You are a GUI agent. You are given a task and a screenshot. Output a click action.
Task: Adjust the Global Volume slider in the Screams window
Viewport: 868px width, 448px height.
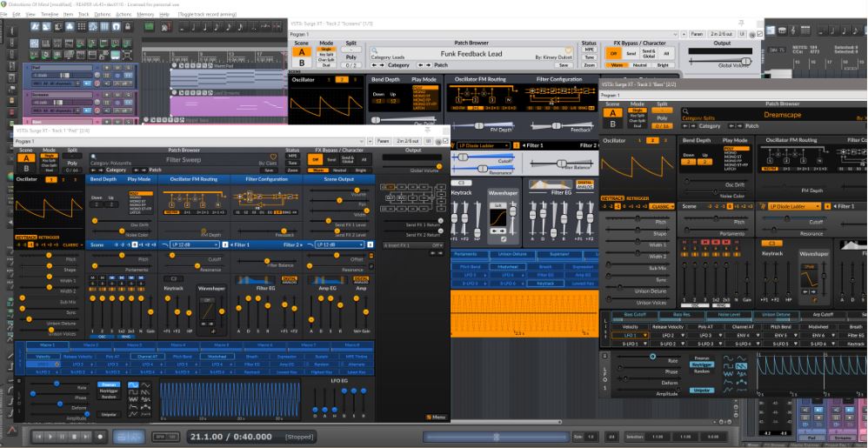[722, 61]
